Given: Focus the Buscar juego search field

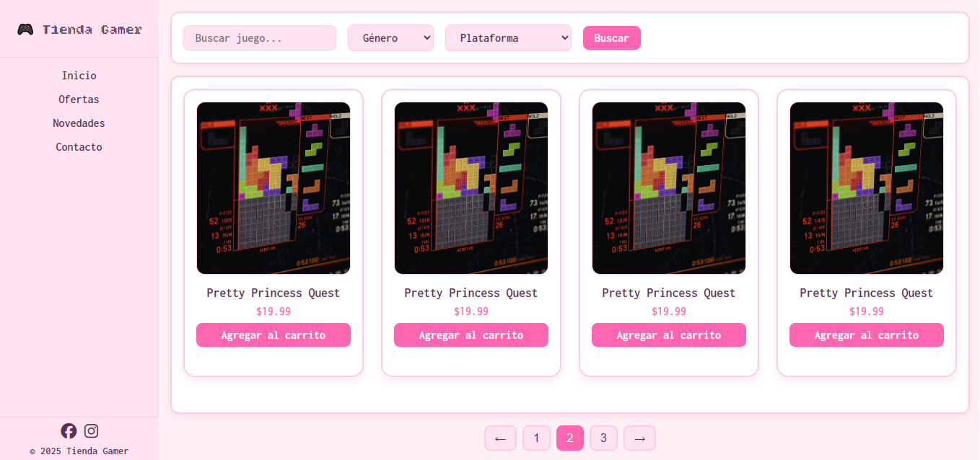Looking at the screenshot, I should click(x=260, y=38).
